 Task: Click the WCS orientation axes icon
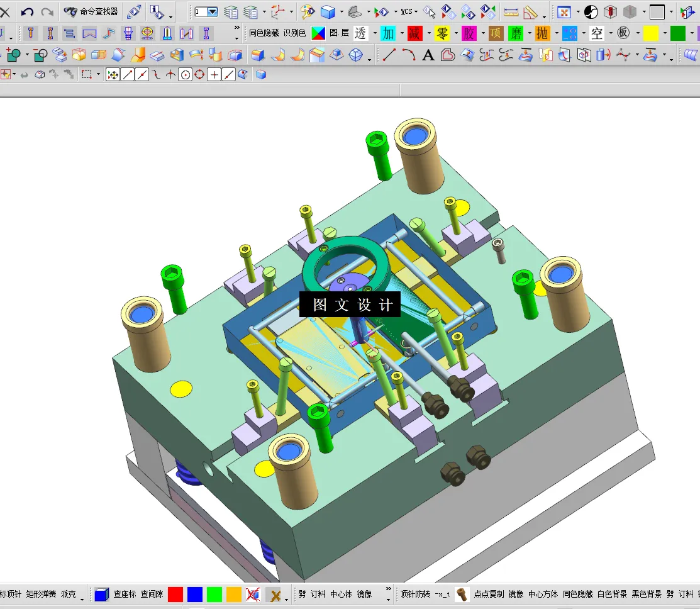[x=278, y=11]
